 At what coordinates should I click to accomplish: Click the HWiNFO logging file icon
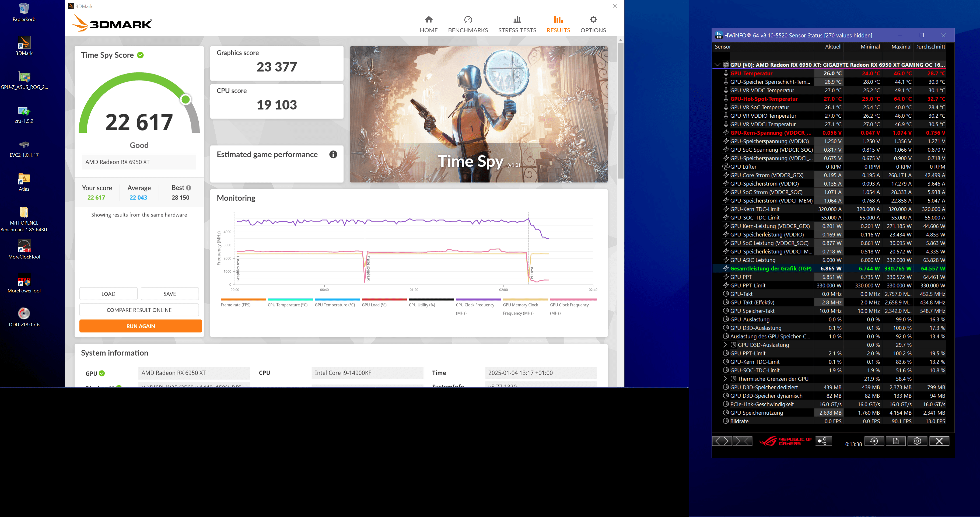[895, 441]
